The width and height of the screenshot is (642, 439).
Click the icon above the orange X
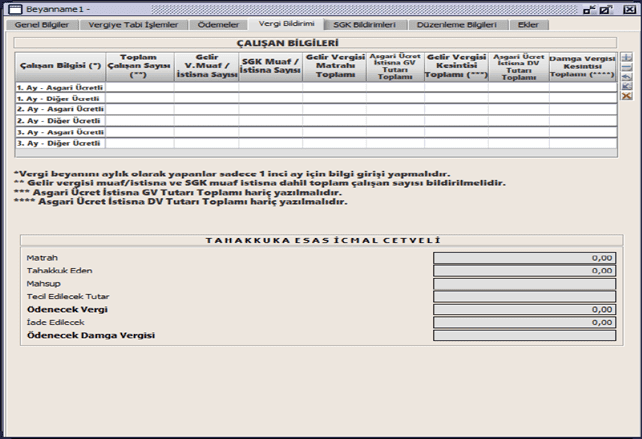pyautogui.click(x=626, y=87)
